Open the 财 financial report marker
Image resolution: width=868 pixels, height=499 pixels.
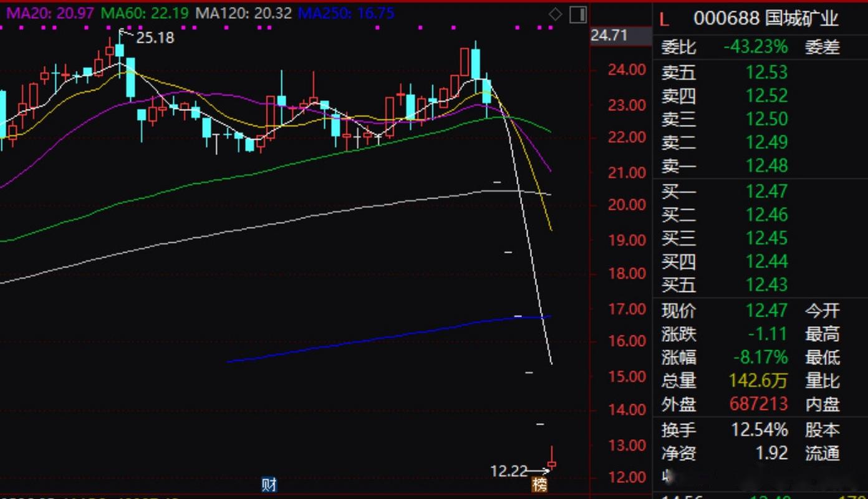tap(269, 484)
